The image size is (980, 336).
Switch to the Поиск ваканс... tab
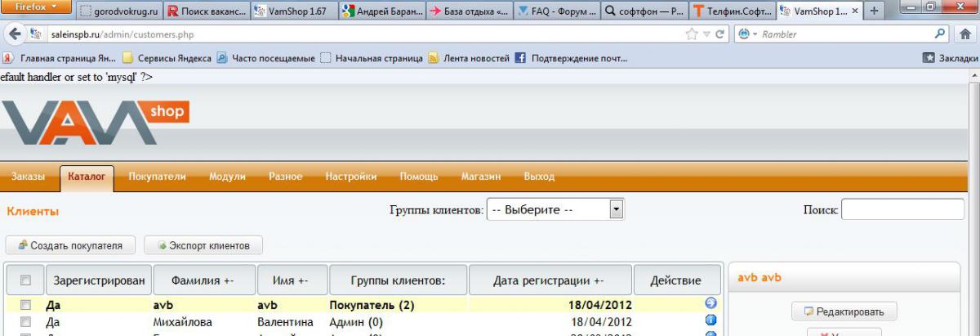[207, 11]
